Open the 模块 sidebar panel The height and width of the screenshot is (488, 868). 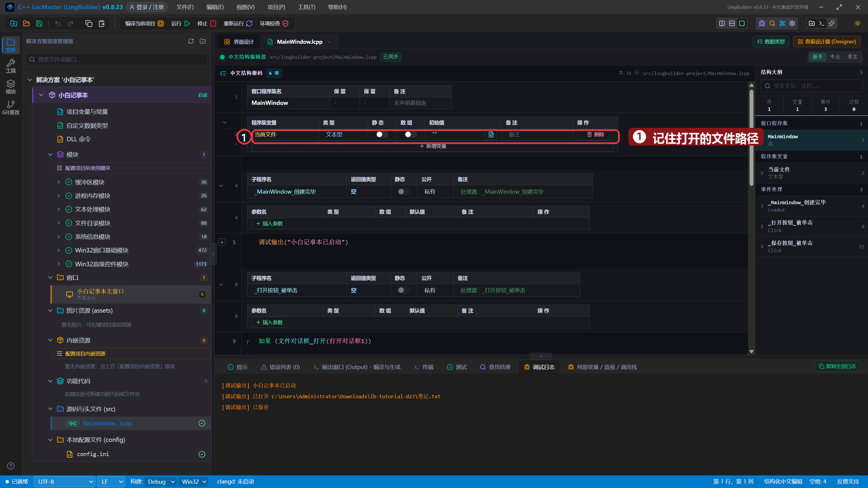tap(11, 87)
